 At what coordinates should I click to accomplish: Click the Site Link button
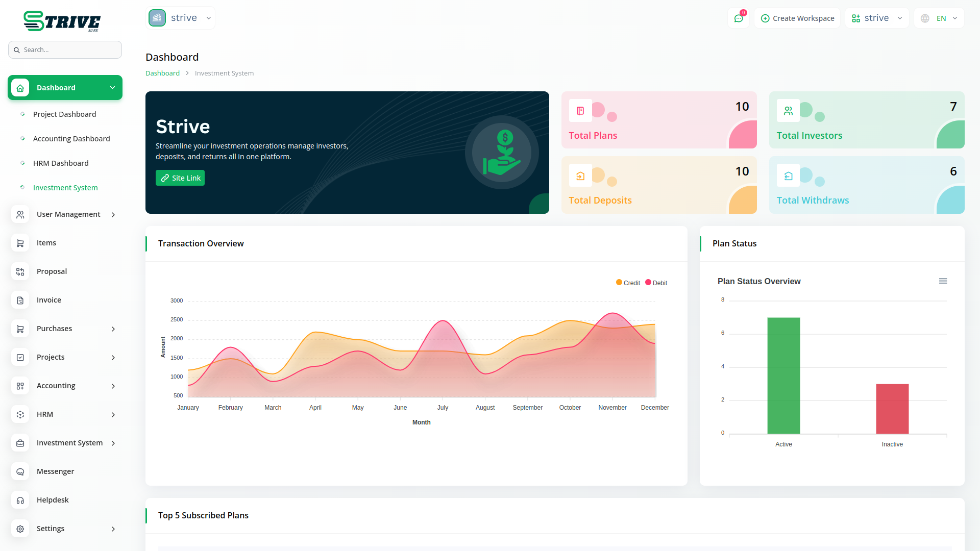click(x=180, y=178)
